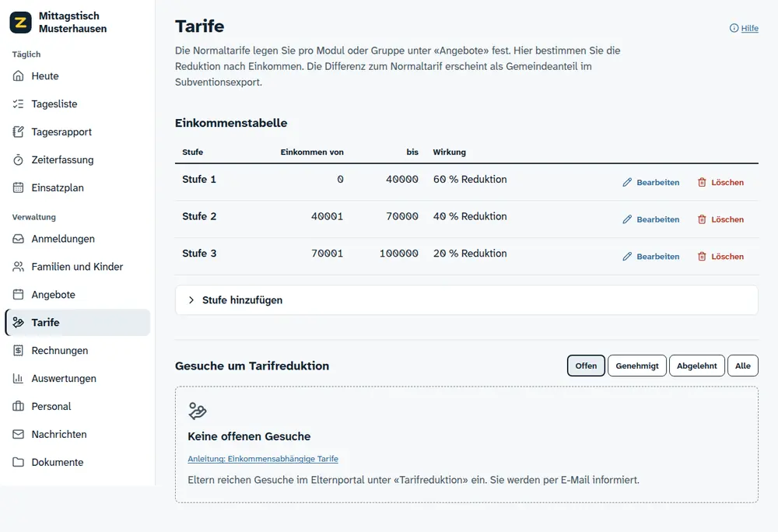Click the Wirkung column header

pyautogui.click(x=450, y=152)
